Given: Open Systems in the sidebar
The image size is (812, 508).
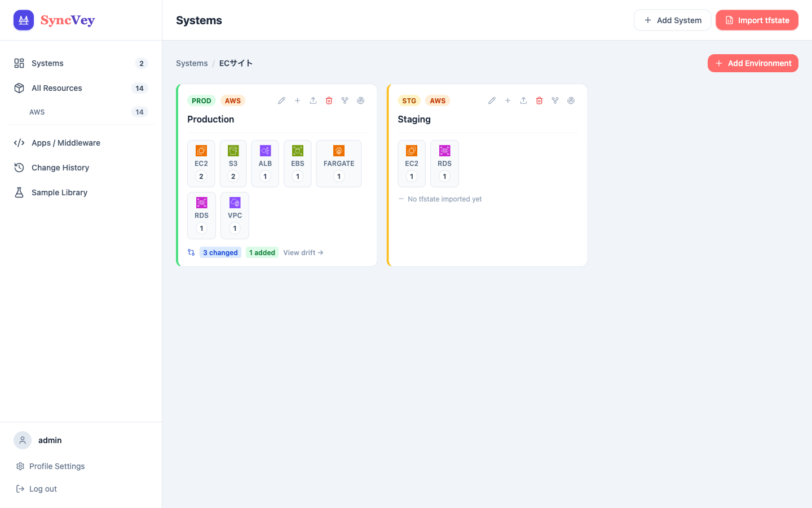Looking at the screenshot, I should pyautogui.click(x=81, y=63).
